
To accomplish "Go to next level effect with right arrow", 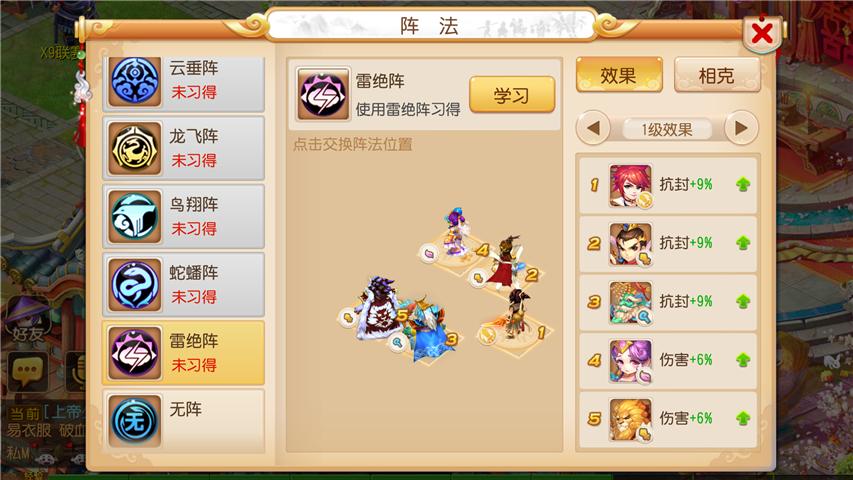I will tap(741, 128).
